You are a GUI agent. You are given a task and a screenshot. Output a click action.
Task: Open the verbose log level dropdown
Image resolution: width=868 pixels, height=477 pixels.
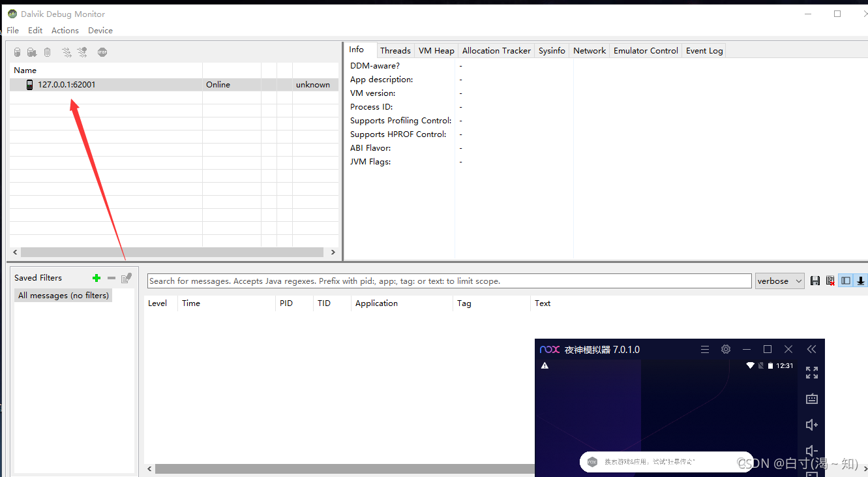click(780, 281)
